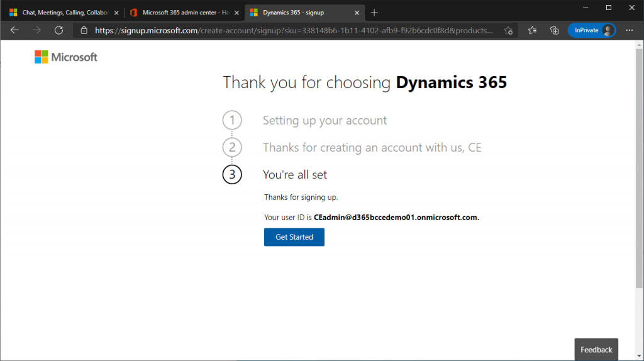Open the InPrivate profile badge

pos(591,30)
